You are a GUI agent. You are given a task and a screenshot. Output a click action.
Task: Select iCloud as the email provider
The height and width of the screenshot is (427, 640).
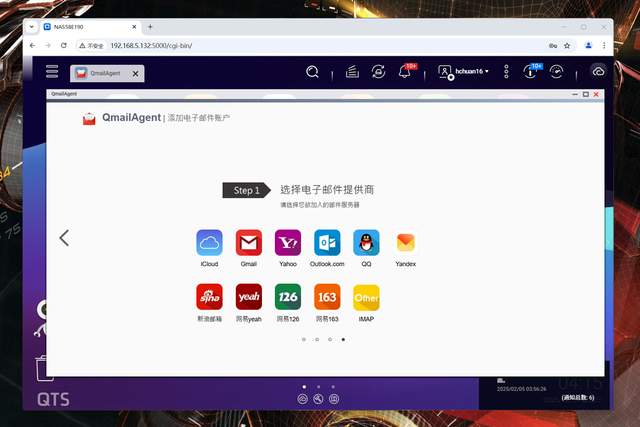click(209, 242)
